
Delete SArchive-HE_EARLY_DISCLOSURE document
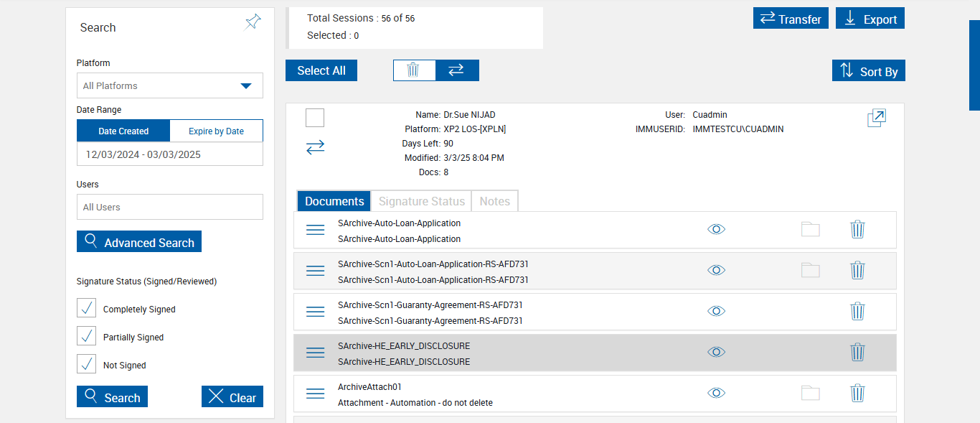tap(857, 352)
